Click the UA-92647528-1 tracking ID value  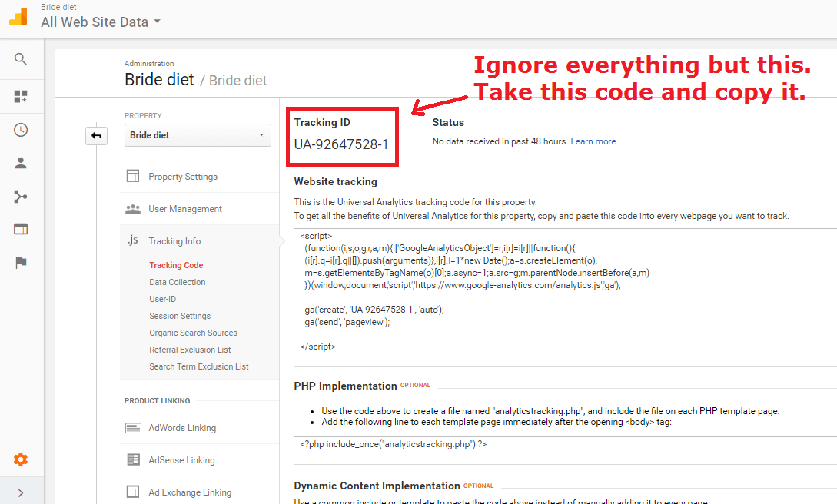(x=341, y=144)
